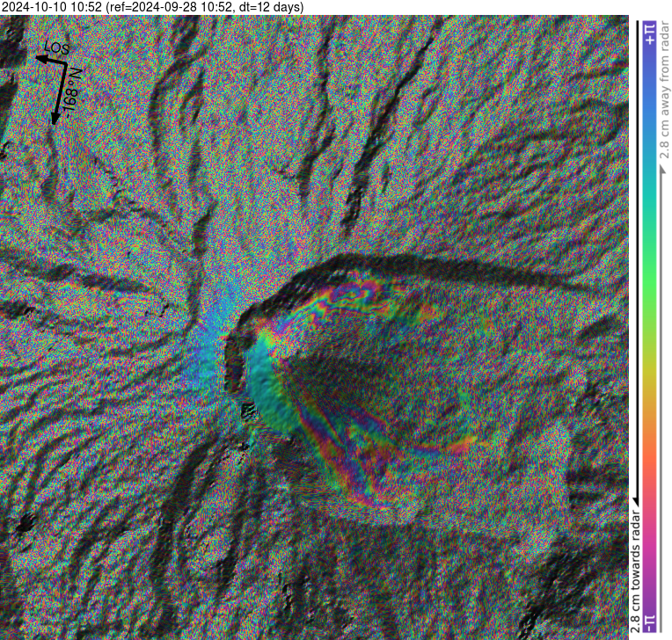Click '2.8 cm towards radar' label

tap(636, 571)
